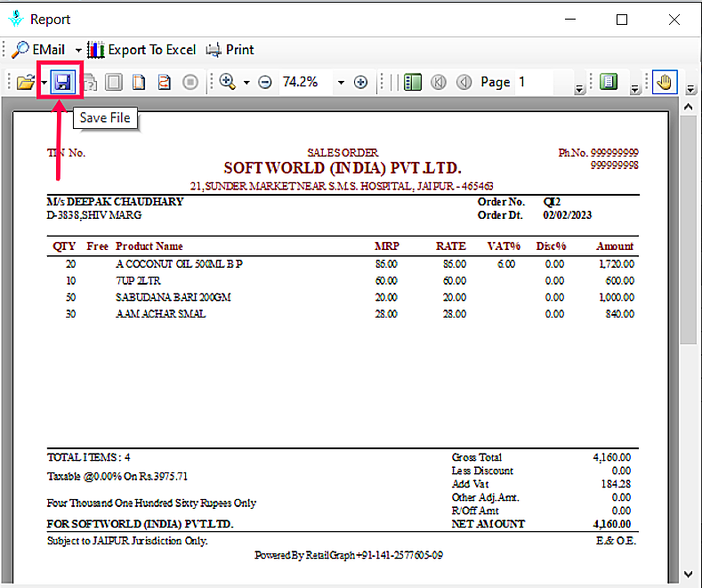The width and height of the screenshot is (702, 588).
Task: Click Export To Excel
Action: 141,50
